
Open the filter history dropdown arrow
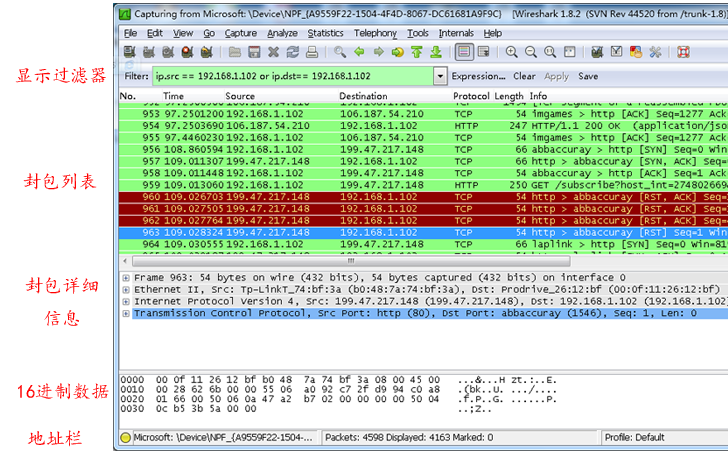point(440,76)
